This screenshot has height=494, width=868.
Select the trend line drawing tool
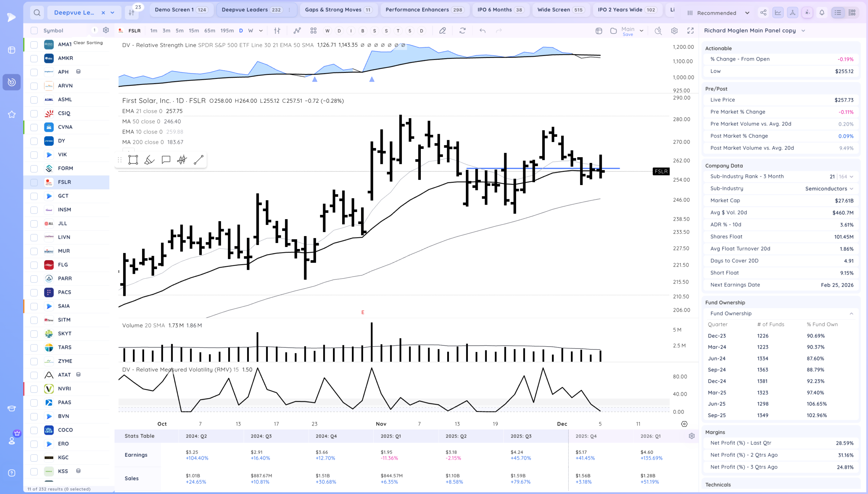pyautogui.click(x=199, y=160)
